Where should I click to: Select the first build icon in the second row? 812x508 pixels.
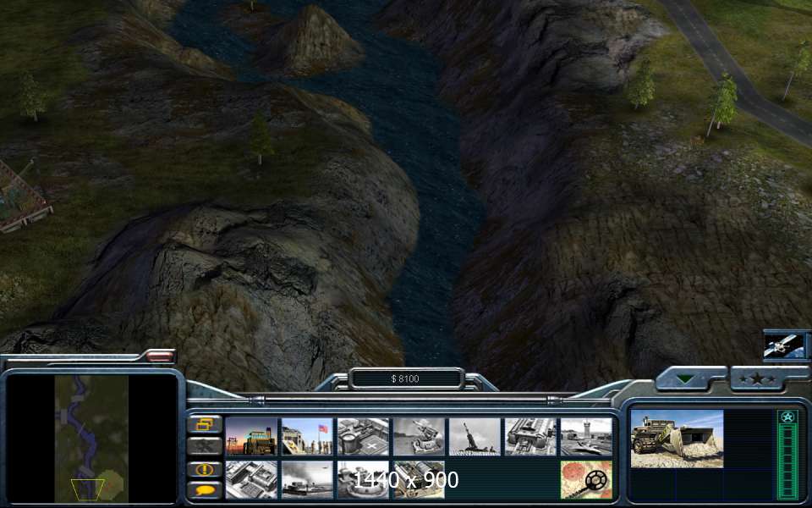(251, 480)
